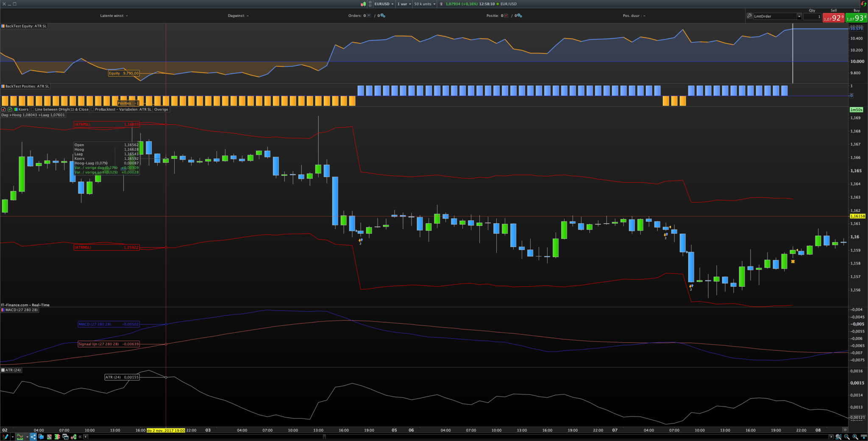Image resolution: width=868 pixels, height=441 pixels.
Task: Open the gears settings icon next to Orders
Action: point(383,16)
